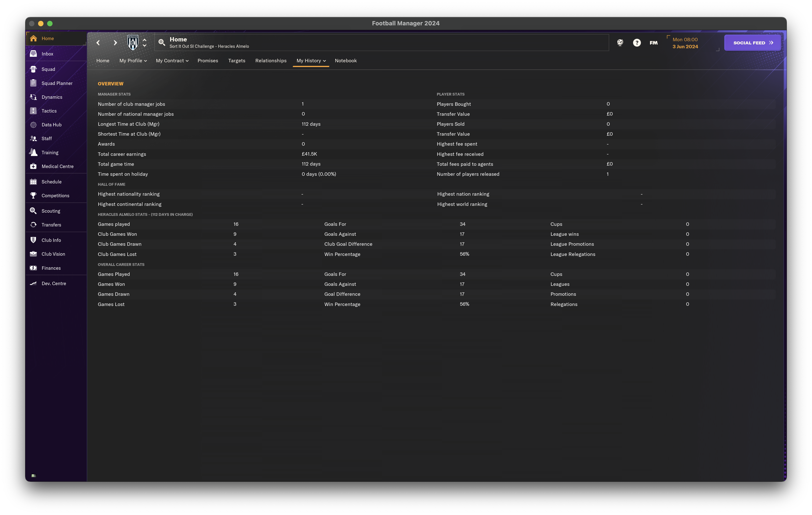
Task: Open the Club Vision sidebar label
Action: click(53, 254)
